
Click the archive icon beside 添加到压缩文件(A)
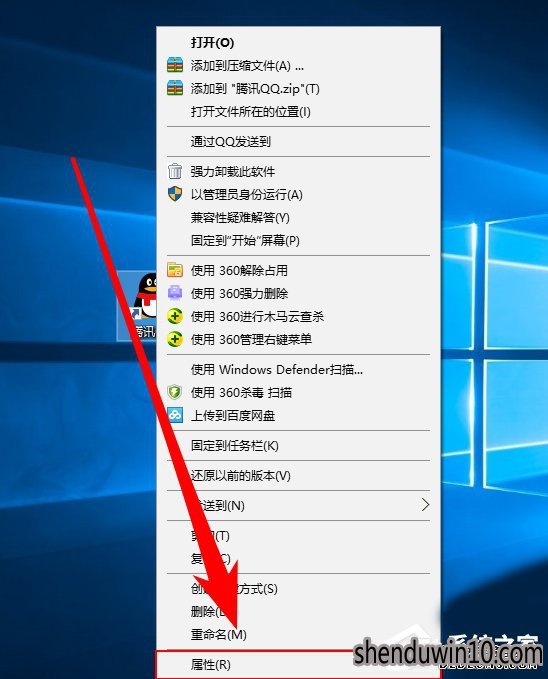coord(175,65)
